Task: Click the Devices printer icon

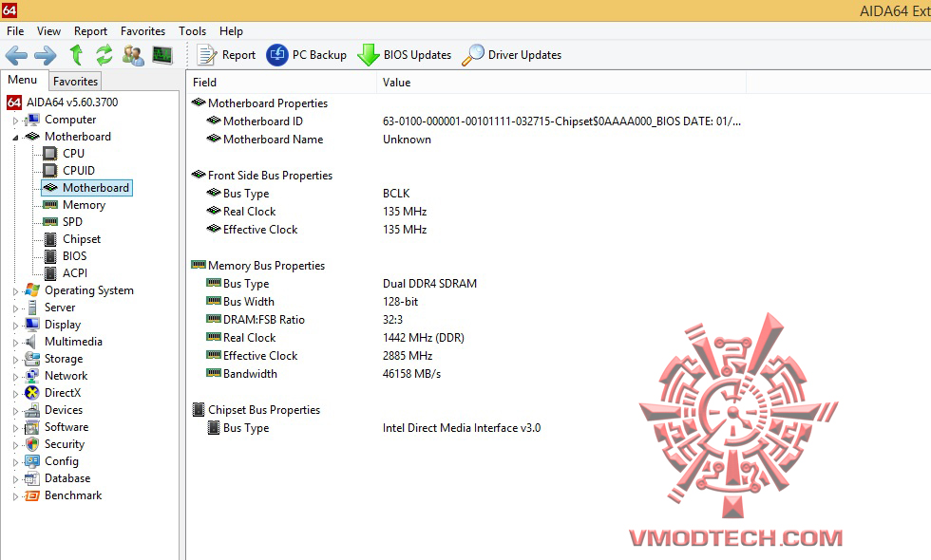Action: [x=32, y=410]
